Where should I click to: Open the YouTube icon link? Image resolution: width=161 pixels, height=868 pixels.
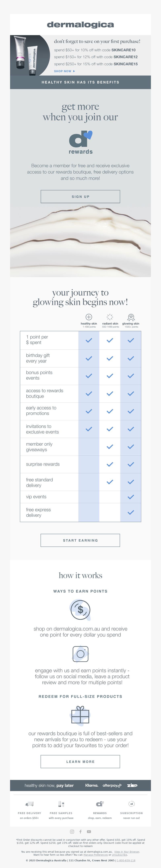point(89,832)
